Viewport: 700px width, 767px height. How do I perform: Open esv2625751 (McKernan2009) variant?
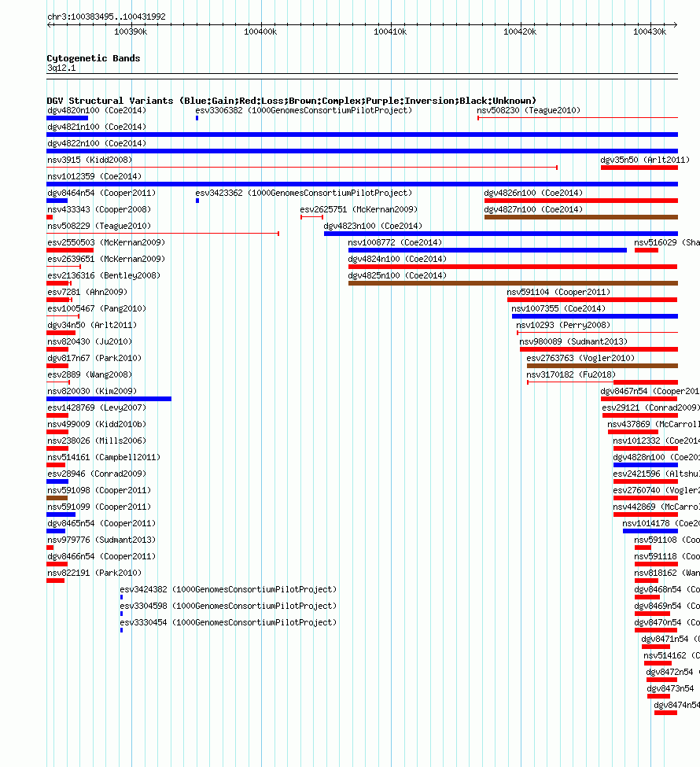[359, 209]
